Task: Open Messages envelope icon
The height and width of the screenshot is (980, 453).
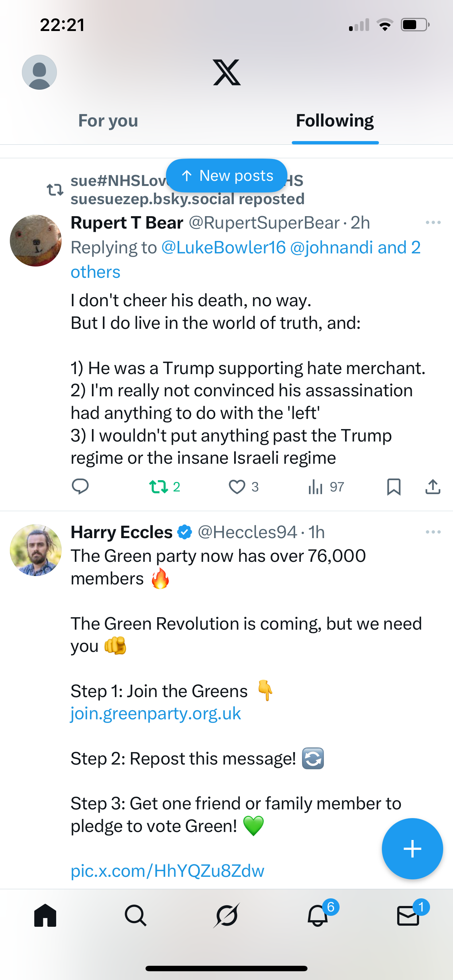Action: click(408, 915)
